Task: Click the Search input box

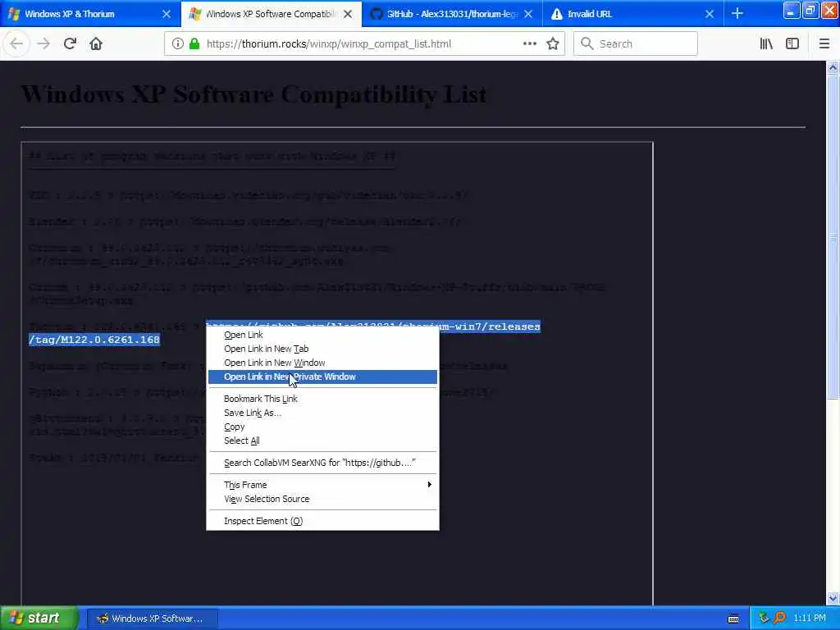Action: tap(636, 44)
